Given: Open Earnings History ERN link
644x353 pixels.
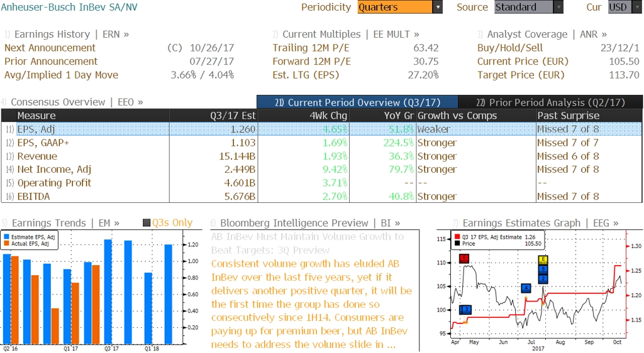Looking at the screenshot, I should [x=72, y=34].
